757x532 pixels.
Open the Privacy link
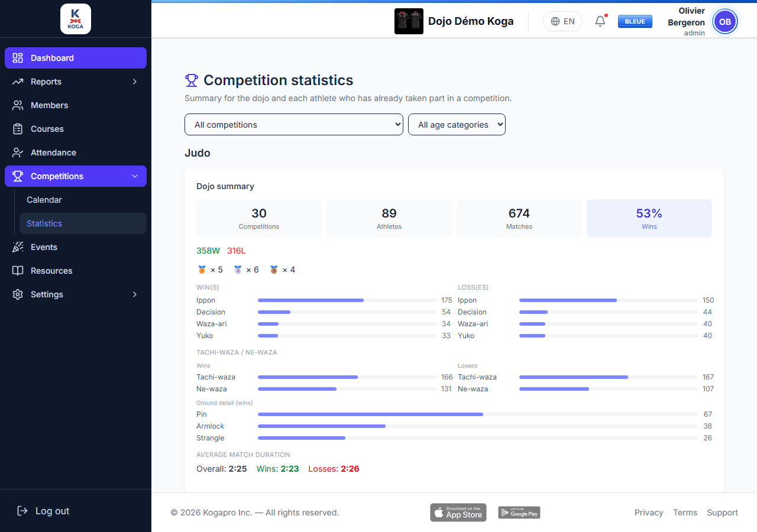click(x=649, y=512)
